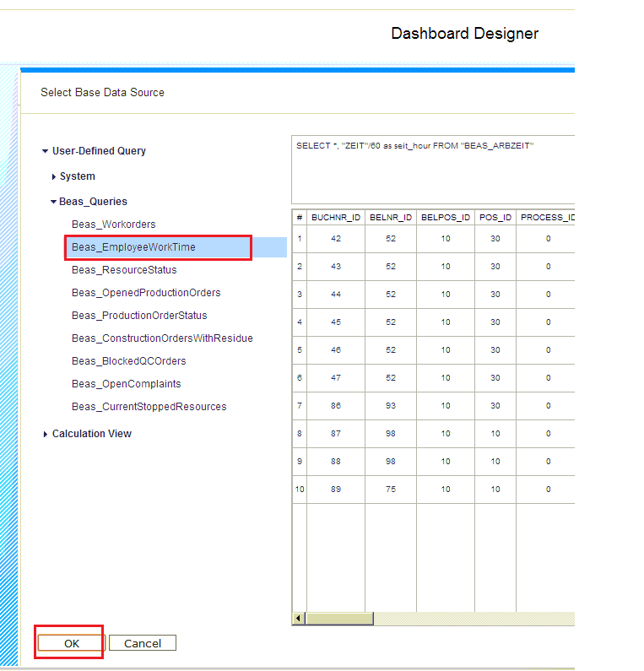Pick Beas_OpenedProductionOrders from the list

pyautogui.click(x=146, y=293)
